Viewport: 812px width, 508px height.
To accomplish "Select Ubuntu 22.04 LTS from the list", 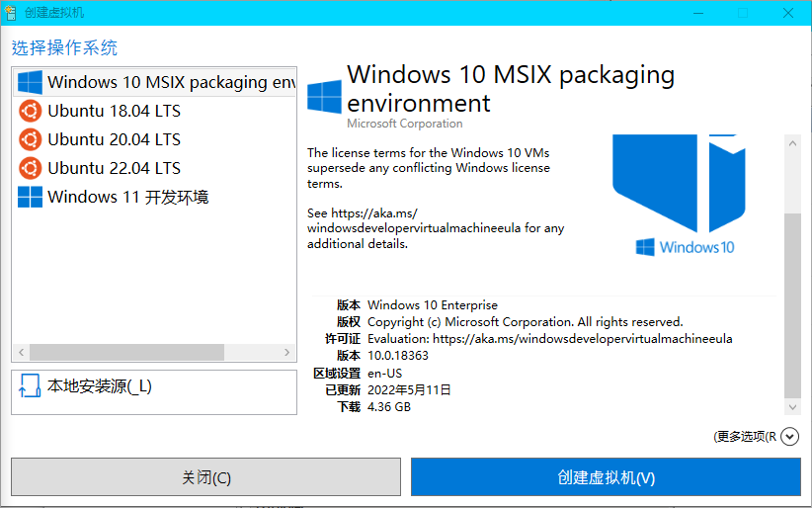I will [x=154, y=168].
